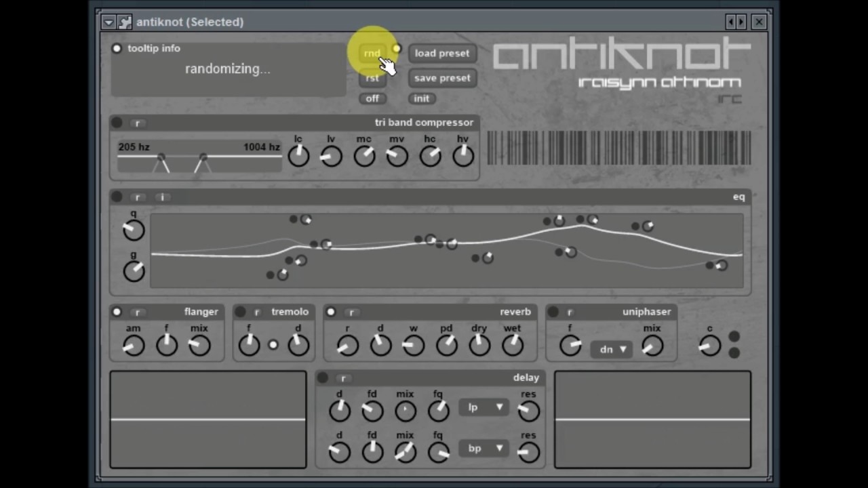Click the tremolo f knob
This screenshot has width=868, height=488.
249,346
